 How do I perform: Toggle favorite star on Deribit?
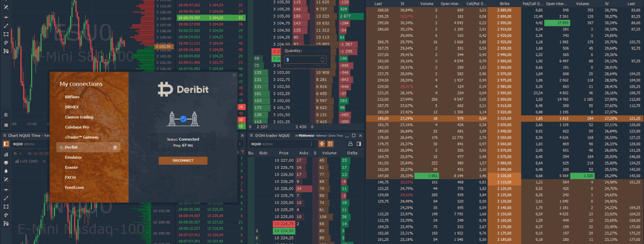click(115, 147)
